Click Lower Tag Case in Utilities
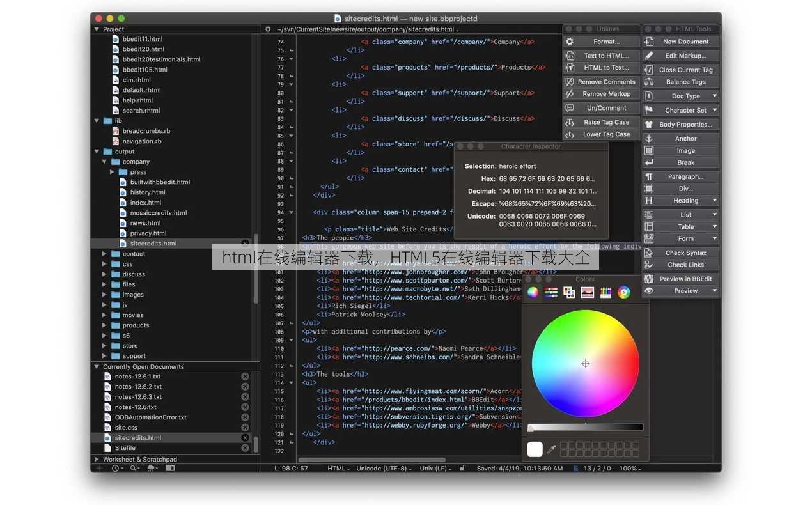The image size is (812, 505). pos(601,134)
